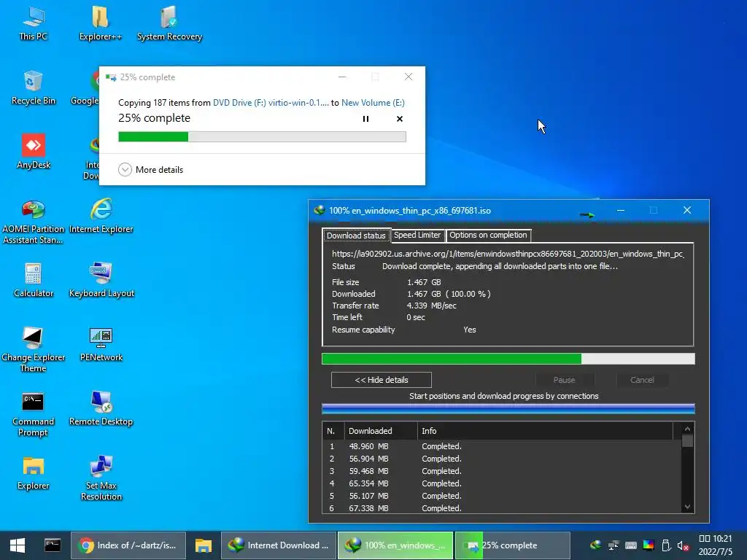The width and height of the screenshot is (747, 560).
Task: Minimize the 25% complete copy dialog
Action: (342, 77)
